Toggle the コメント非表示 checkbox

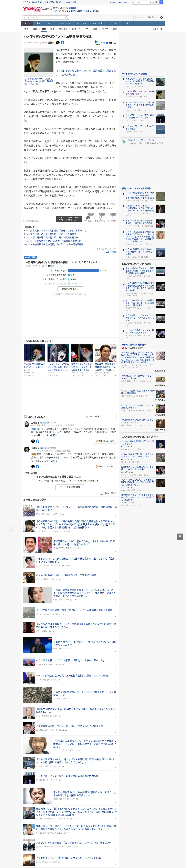(102, 493)
